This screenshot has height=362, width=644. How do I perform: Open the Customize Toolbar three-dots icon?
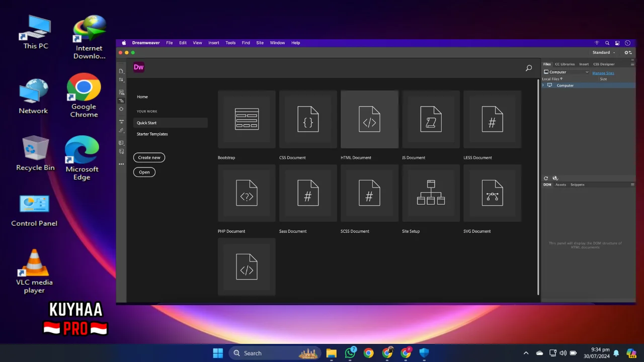point(121,164)
